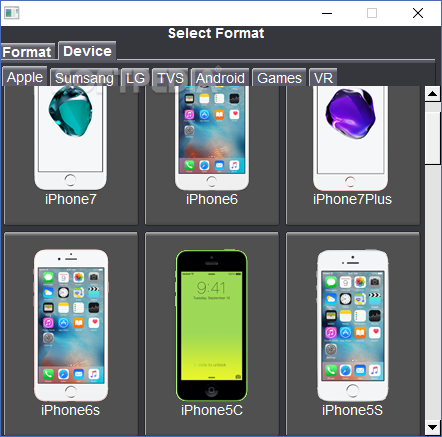Open the Apple device category tab
Viewport: 442px width, 437px height.
pos(25,77)
